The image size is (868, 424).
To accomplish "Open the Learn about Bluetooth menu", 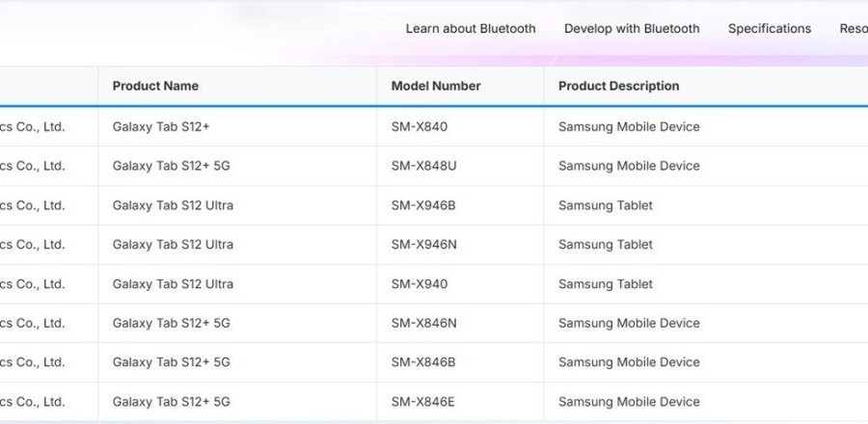I will click(471, 29).
